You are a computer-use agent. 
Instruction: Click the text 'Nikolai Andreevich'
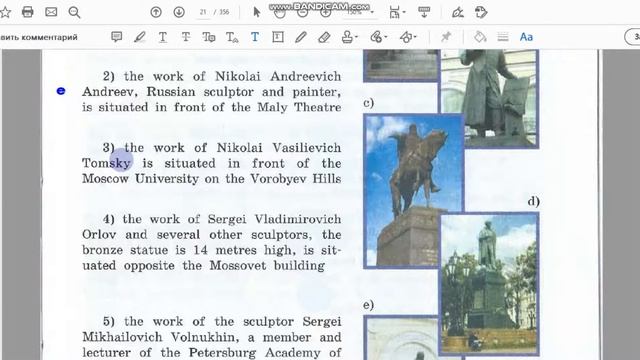pyautogui.click(x=278, y=76)
